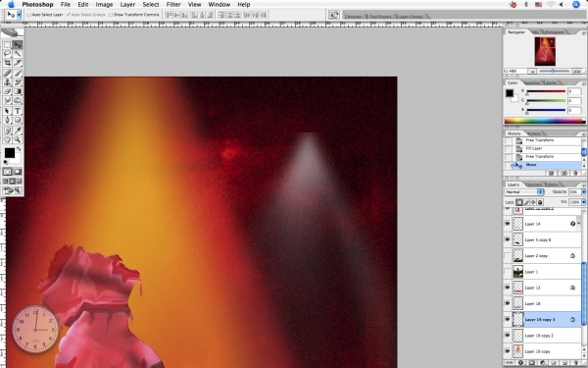Open the Fill slider arrow
This screenshot has width=588, height=368.
(x=583, y=202)
